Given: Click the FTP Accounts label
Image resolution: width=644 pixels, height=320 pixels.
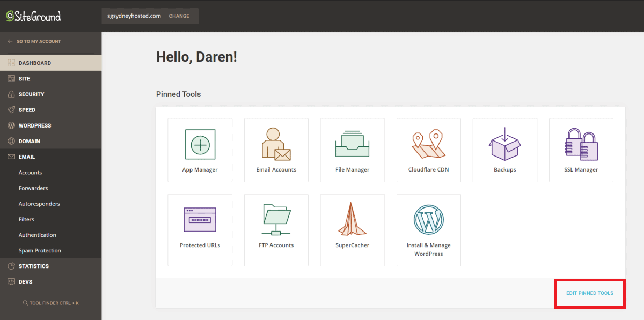Looking at the screenshot, I should point(276,245).
